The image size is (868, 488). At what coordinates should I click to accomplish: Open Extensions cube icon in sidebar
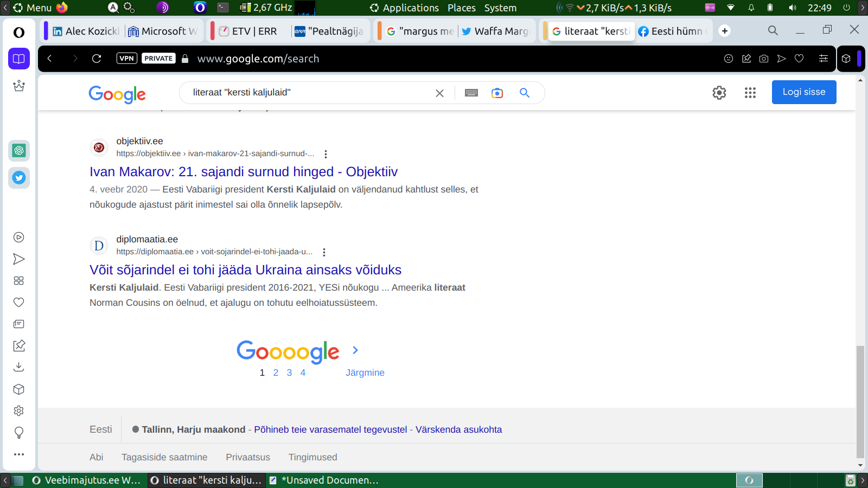coord(19,389)
